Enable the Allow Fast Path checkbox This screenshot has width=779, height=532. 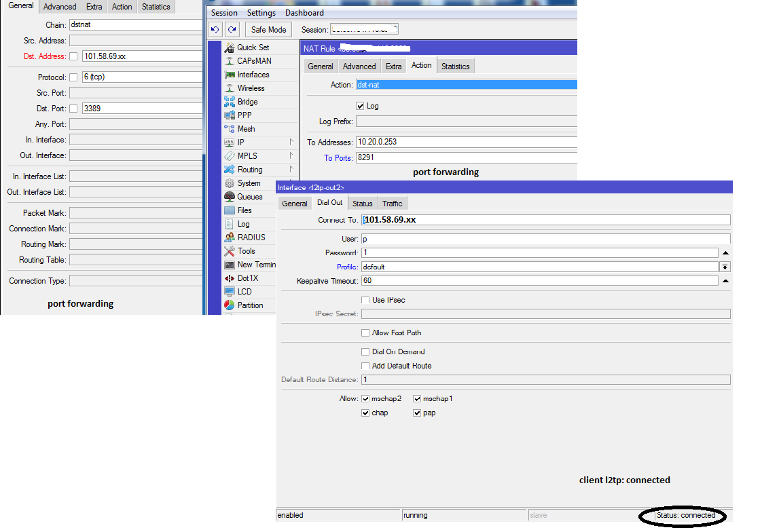click(365, 333)
